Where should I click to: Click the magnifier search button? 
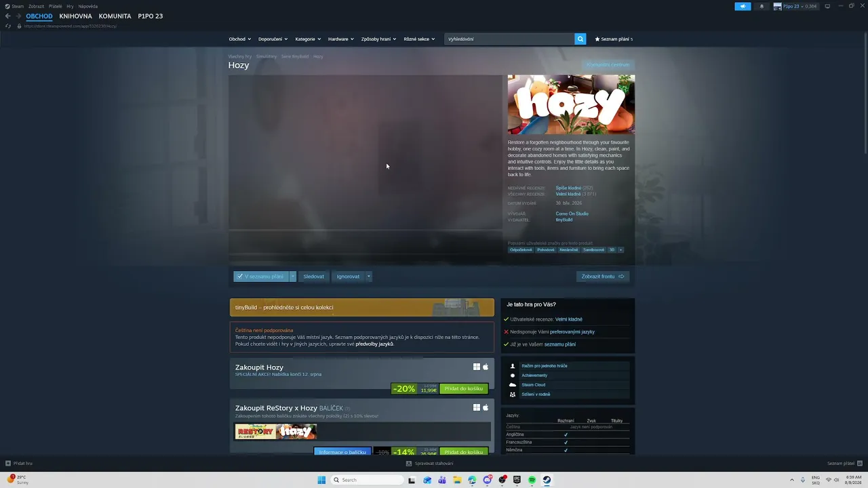(580, 39)
